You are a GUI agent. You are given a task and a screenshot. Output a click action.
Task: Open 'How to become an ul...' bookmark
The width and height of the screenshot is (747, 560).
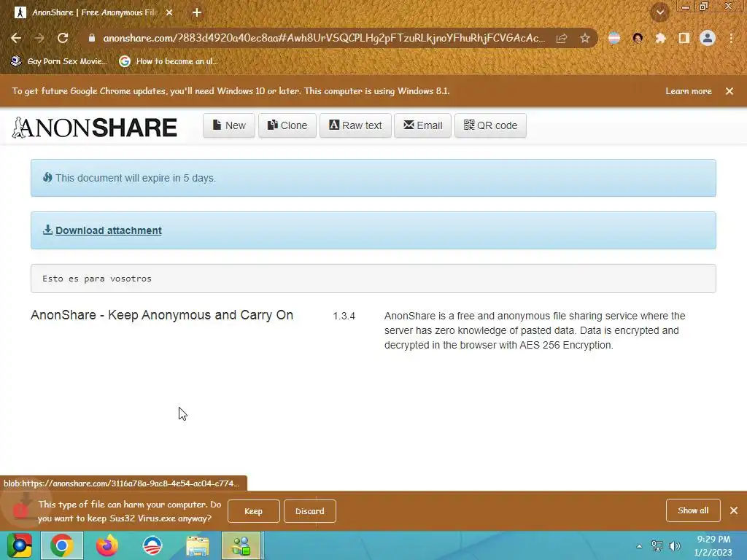pyautogui.click(x=169, y=61)
